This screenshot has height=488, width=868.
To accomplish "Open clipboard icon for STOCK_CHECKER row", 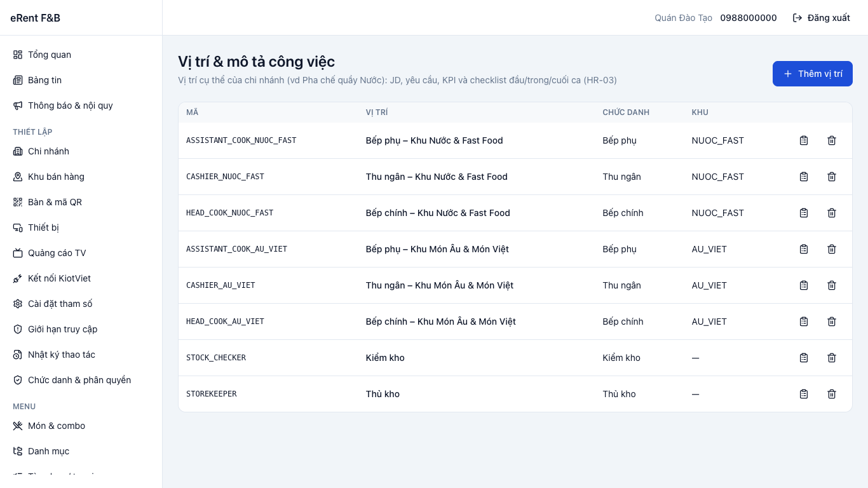I will [804, 358].
